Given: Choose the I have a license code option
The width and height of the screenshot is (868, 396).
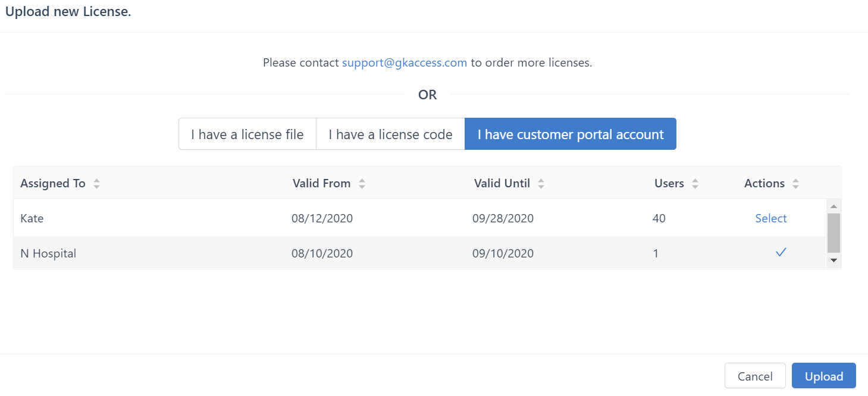Looking at the screenshot, I should [x=390, y=134].
